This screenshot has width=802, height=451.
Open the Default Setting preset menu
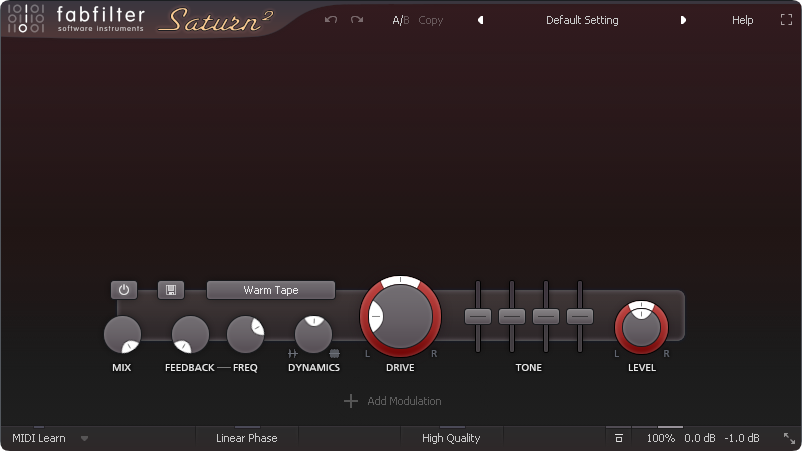pos(582,20)
